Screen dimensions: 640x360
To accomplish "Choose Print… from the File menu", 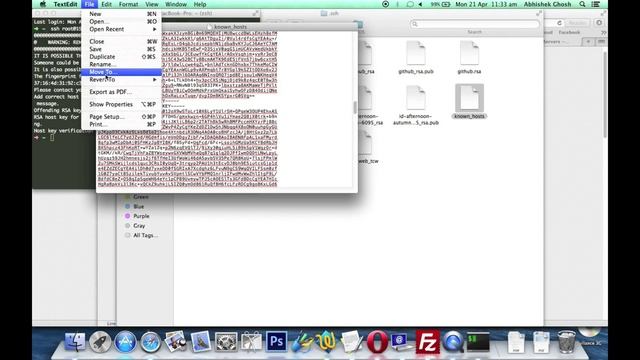I will pyautogui.click(x=122, y=124).
